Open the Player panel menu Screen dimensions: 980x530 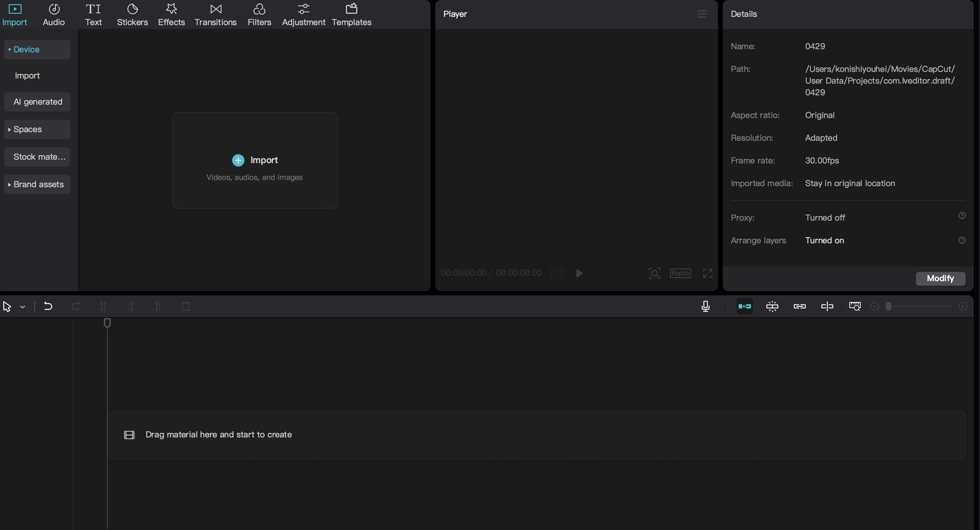[702, 14]
